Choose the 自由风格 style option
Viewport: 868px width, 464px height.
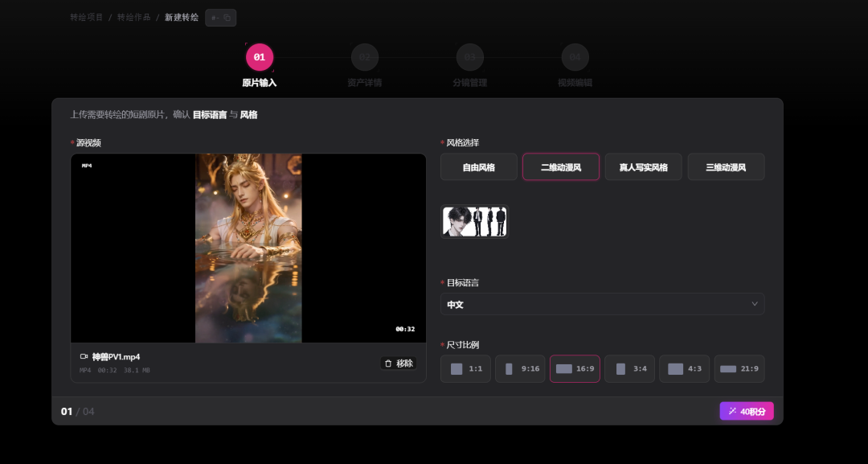[x=479, y=167]
